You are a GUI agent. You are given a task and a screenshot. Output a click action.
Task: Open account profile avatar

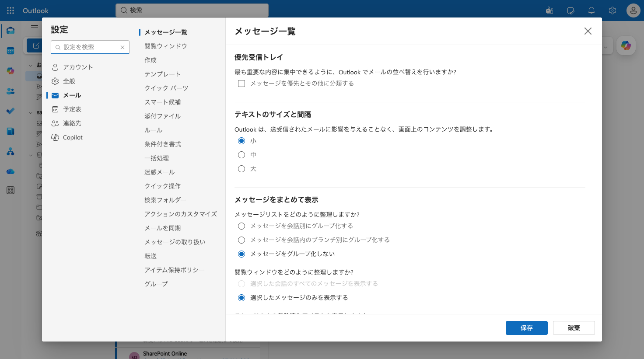point(633,10)
